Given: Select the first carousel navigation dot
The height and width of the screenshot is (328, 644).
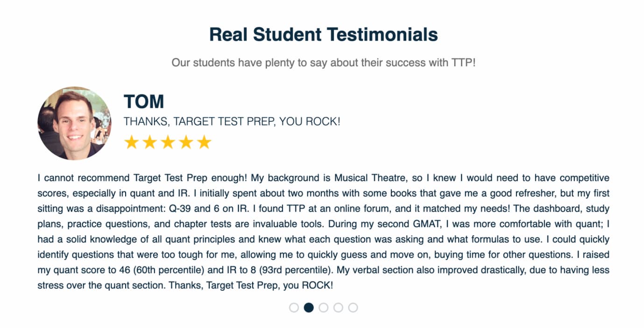Looking at the screenshot, I should pos(294,307).
